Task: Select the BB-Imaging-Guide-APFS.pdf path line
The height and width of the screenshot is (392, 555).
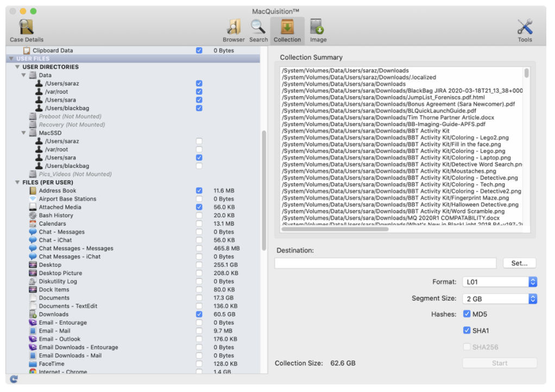Action: click(x=384, y=124)
